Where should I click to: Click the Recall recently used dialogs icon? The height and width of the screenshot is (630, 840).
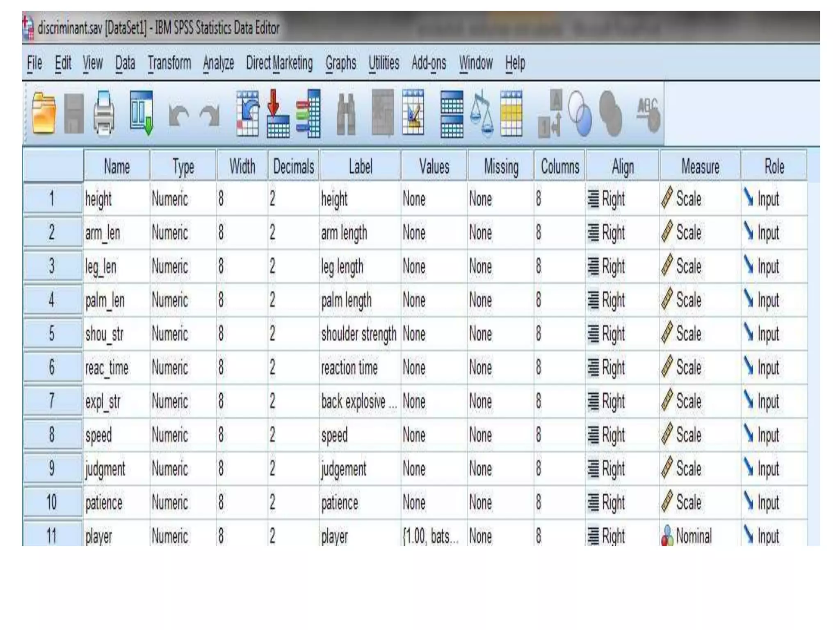[x=142, y=114]
